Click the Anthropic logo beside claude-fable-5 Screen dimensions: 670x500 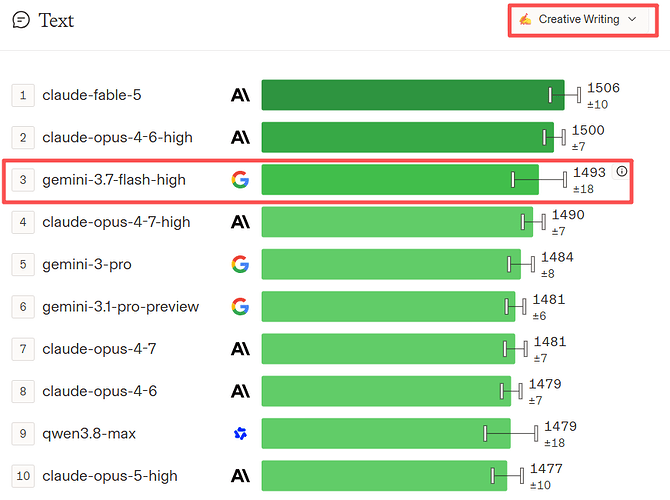pos(240,95)
